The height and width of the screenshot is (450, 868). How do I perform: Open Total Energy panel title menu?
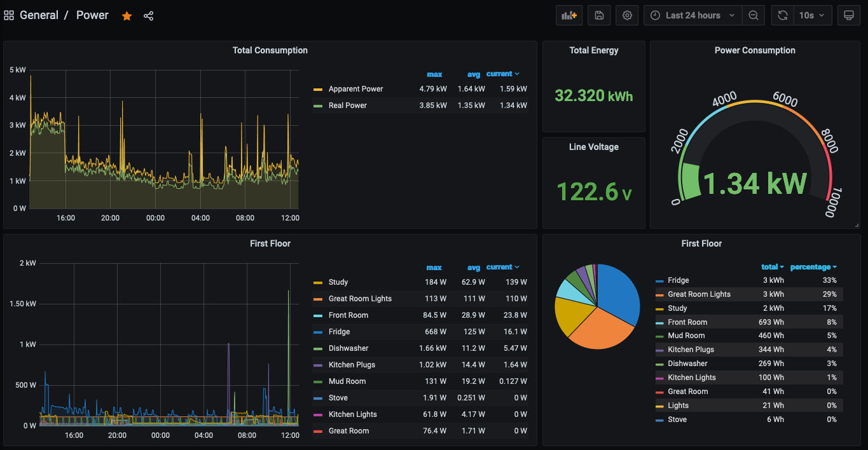click(593, 50)
